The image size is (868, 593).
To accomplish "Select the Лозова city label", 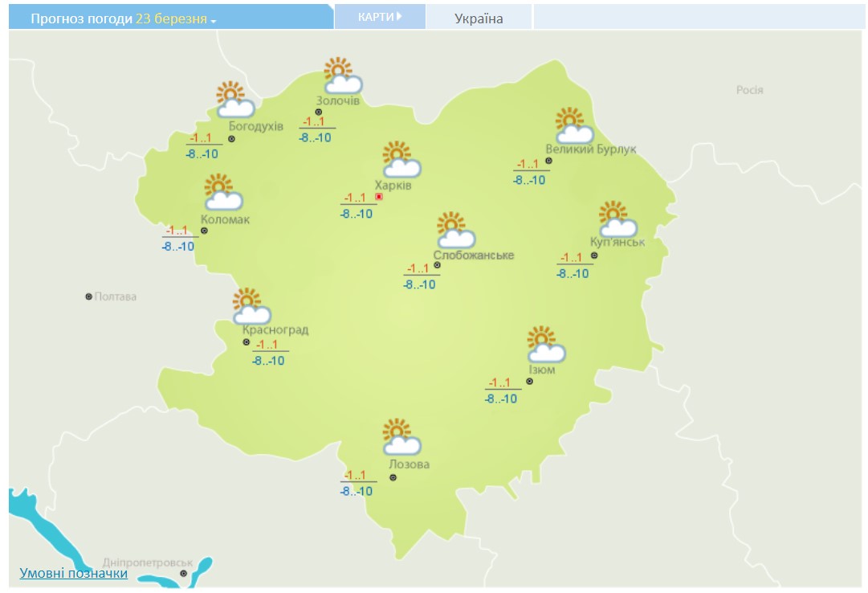I will pos(409,464).
